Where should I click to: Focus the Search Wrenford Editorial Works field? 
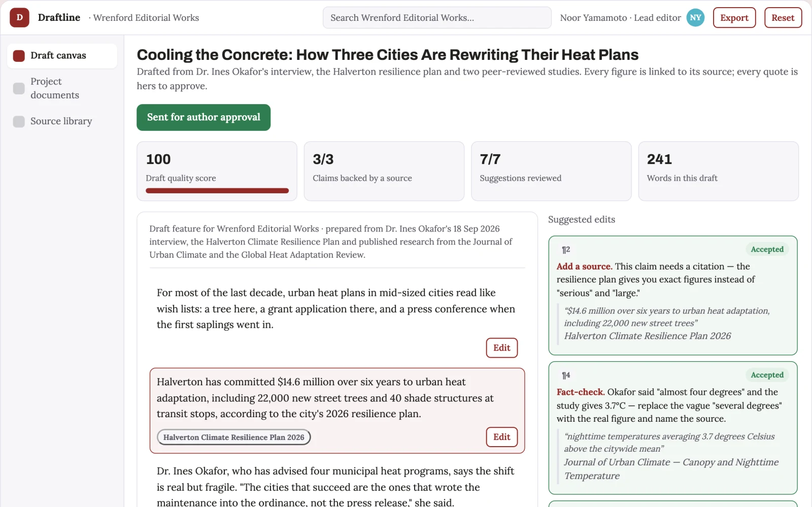[x=437, y=18]
